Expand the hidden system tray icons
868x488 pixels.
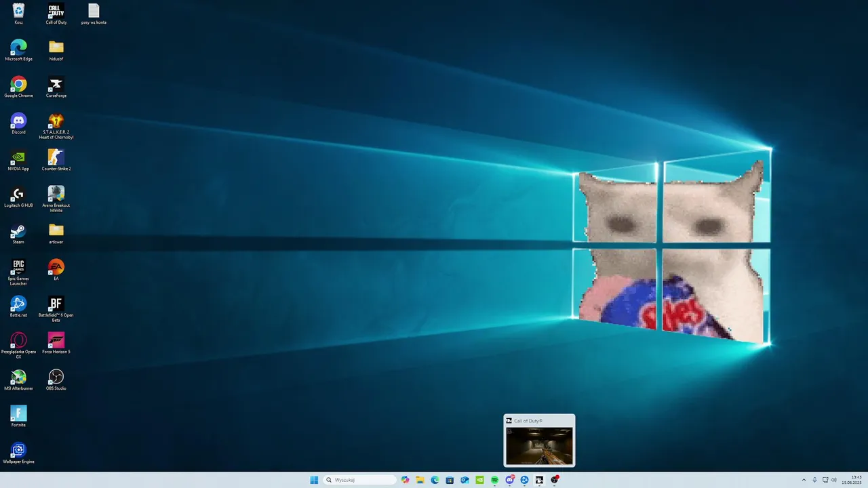click(x=804, y=480)
